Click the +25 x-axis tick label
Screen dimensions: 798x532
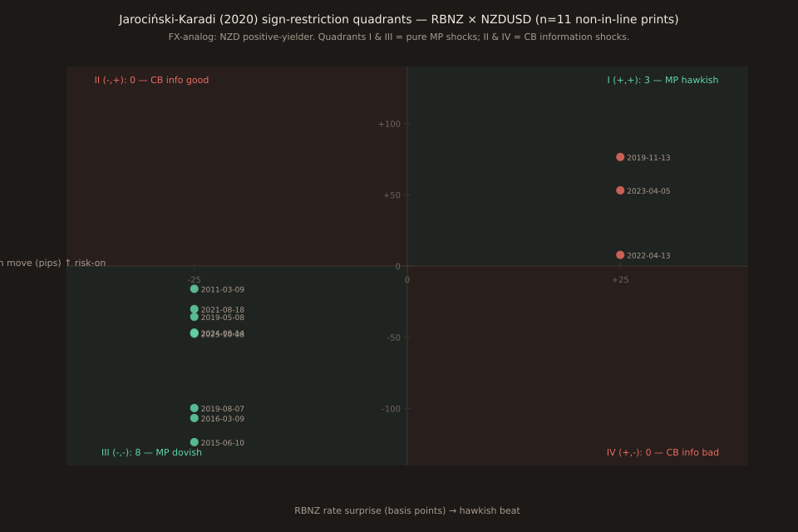tap(620, 280)
